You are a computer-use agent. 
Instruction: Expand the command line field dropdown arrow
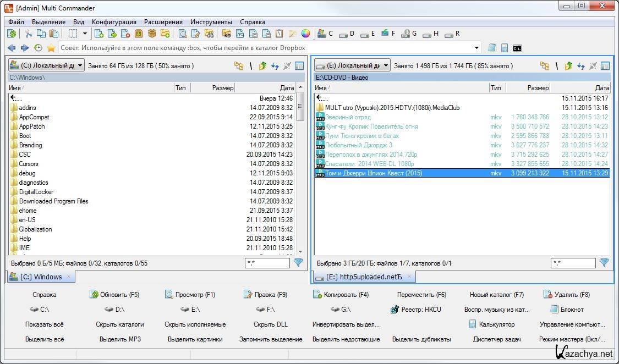pos(476,48)
